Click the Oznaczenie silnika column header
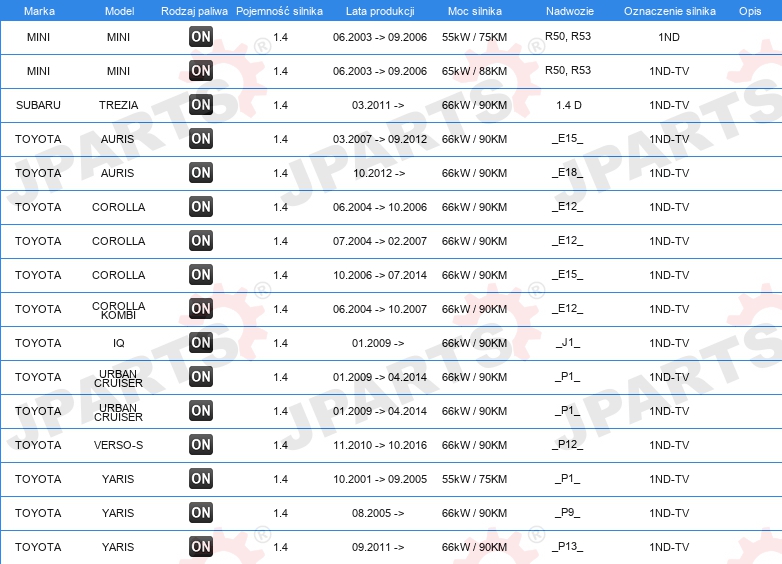This screenshot has width=782, height=564. click(669, 11)
